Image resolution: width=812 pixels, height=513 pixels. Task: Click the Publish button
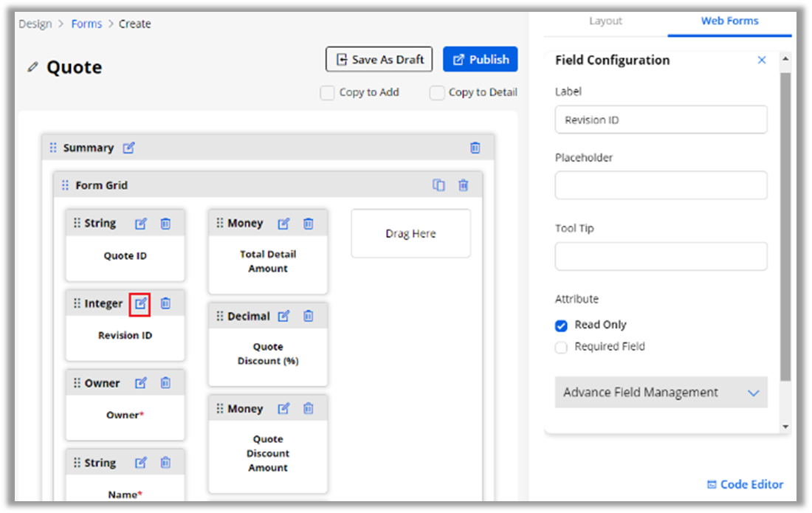(x=480, y=60)
